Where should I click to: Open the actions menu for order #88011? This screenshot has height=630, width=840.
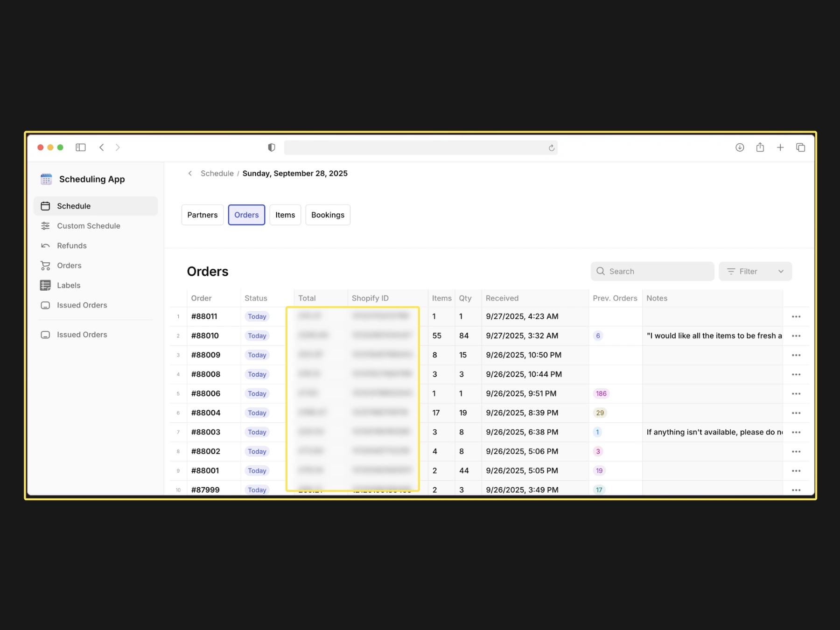click(x=796, y=316)
